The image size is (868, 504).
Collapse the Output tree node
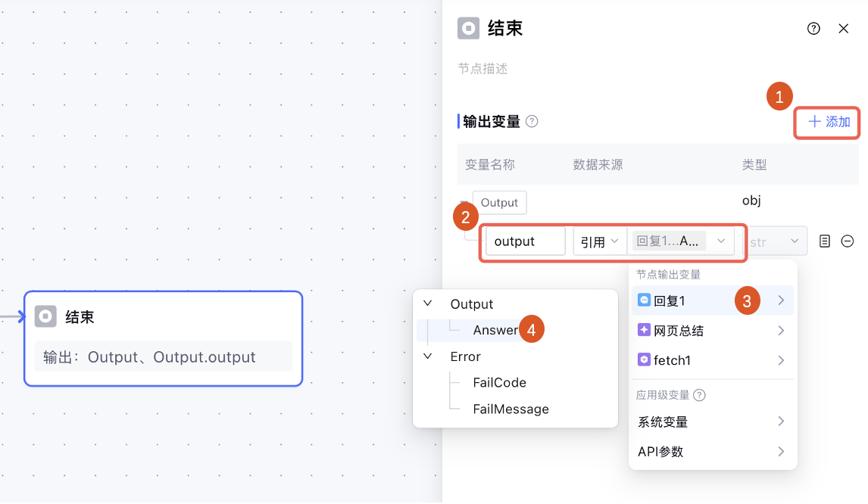tap(428, 303)
